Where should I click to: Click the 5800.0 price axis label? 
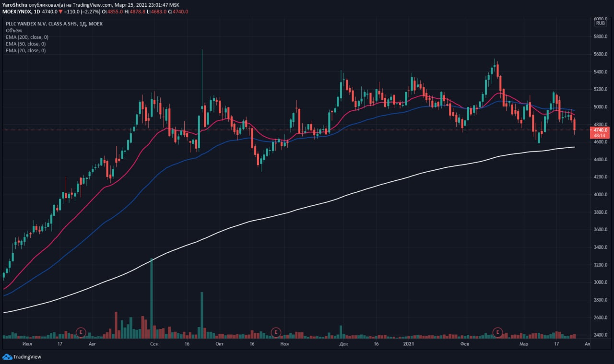(601, 36)
